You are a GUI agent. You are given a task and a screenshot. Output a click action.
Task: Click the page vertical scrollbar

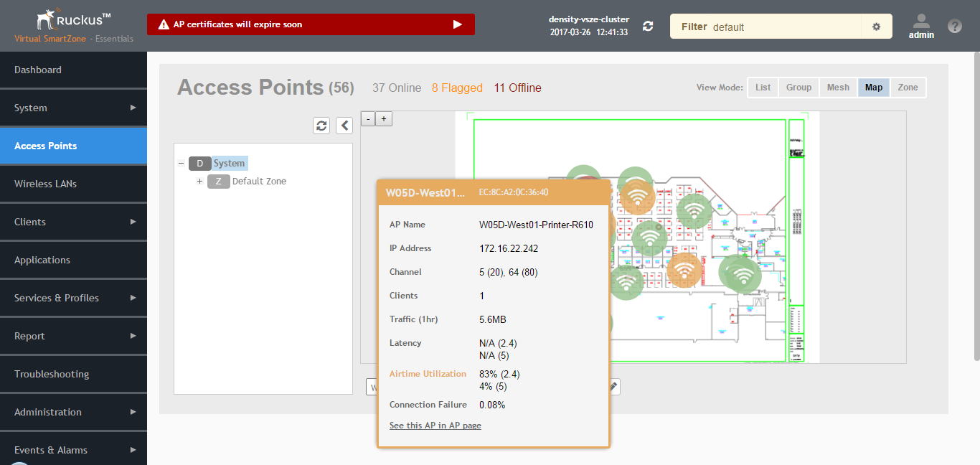coord(976,206)
